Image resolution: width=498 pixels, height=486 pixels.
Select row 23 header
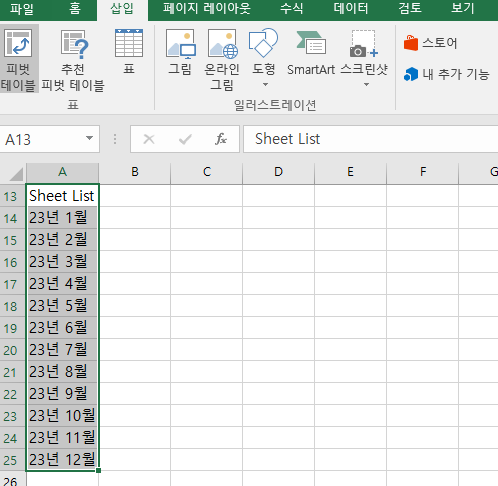[12, 416]
